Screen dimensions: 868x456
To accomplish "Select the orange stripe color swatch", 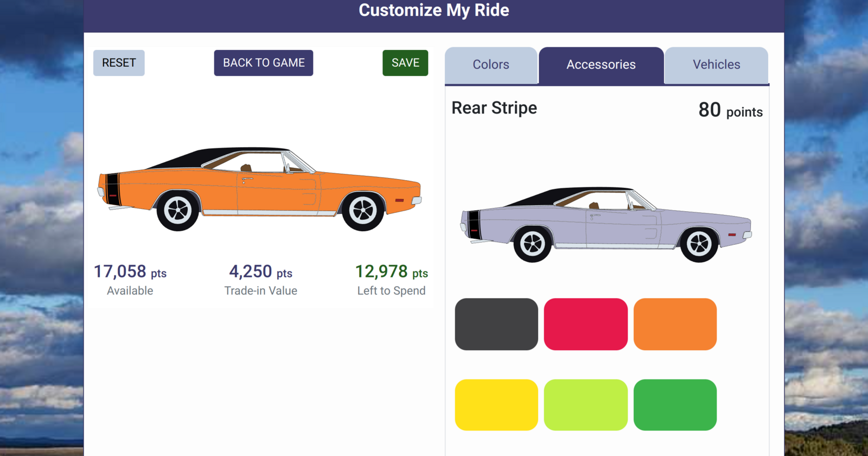I will click(675, 324).
